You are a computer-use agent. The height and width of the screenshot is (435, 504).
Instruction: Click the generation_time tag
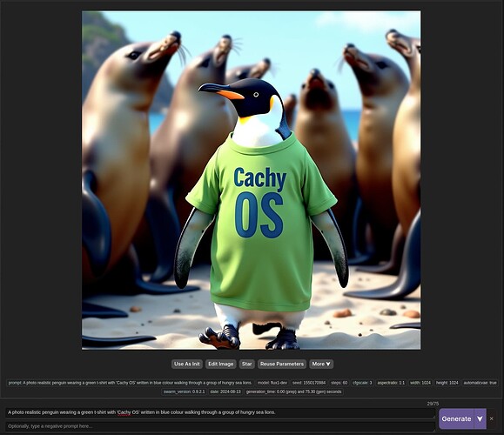tap(293, 392)
